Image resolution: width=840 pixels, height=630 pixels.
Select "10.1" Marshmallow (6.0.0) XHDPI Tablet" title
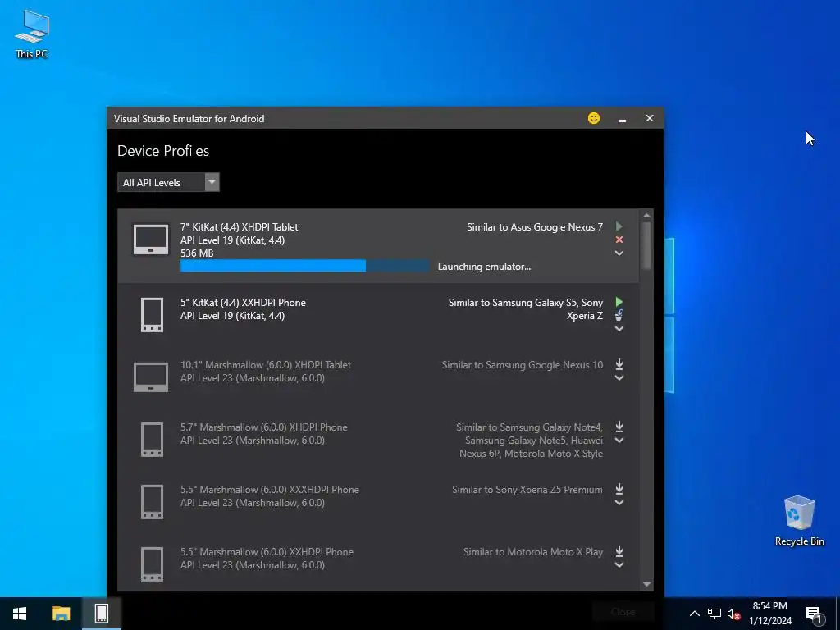pos(265,365)
